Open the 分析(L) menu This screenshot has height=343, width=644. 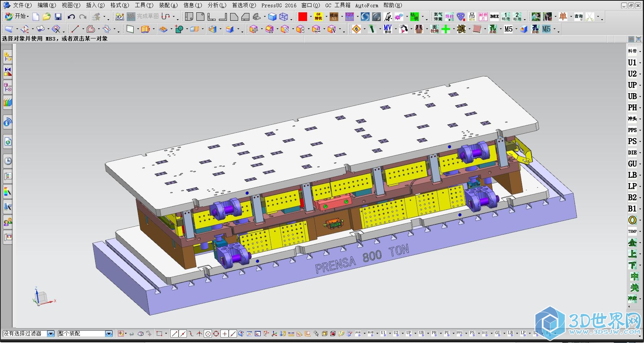click(x=217, y=5)
